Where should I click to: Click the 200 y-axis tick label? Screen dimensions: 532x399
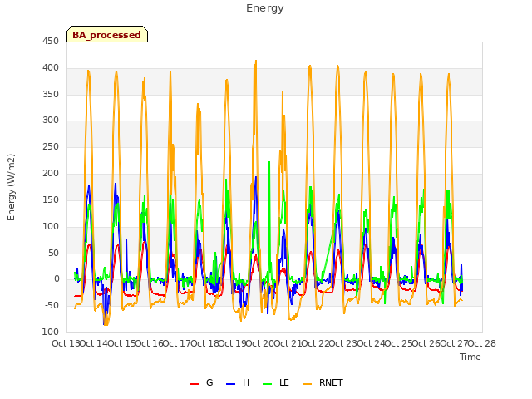tap(51, 174)
